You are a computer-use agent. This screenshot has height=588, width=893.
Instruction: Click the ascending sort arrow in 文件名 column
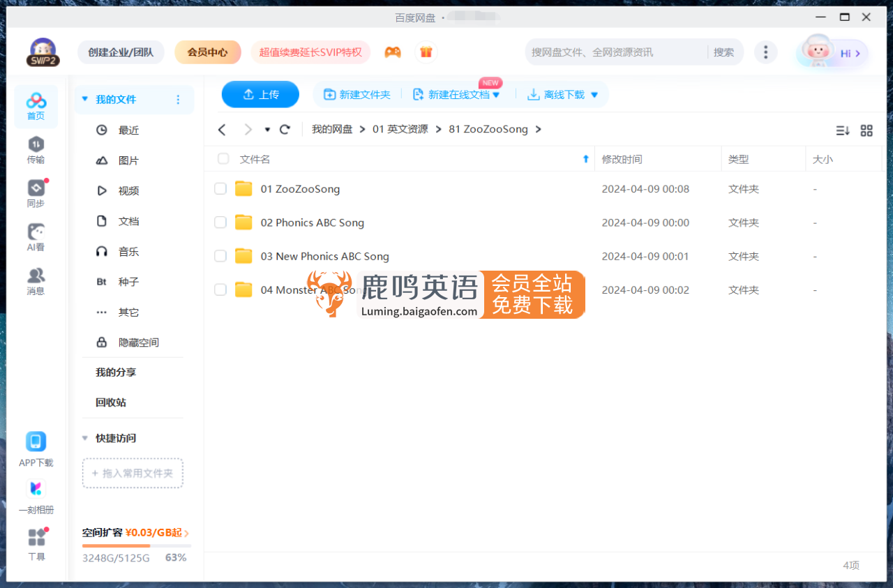pyautogui.click(x=586, y=159)
